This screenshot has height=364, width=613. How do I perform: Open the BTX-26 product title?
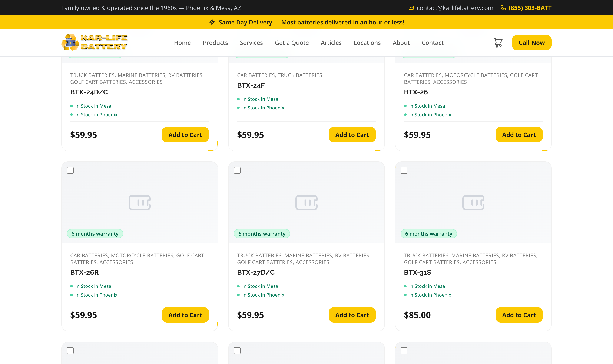coord(416,92)
